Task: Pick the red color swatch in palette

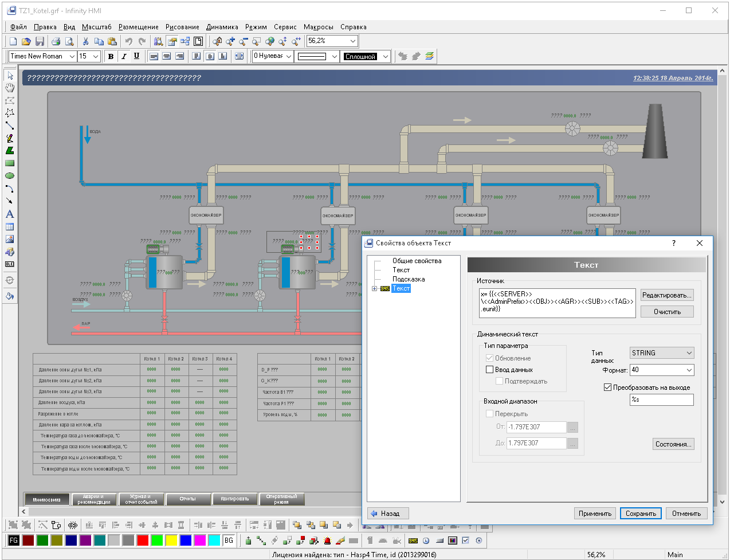Action: click(x=143, y=540)
